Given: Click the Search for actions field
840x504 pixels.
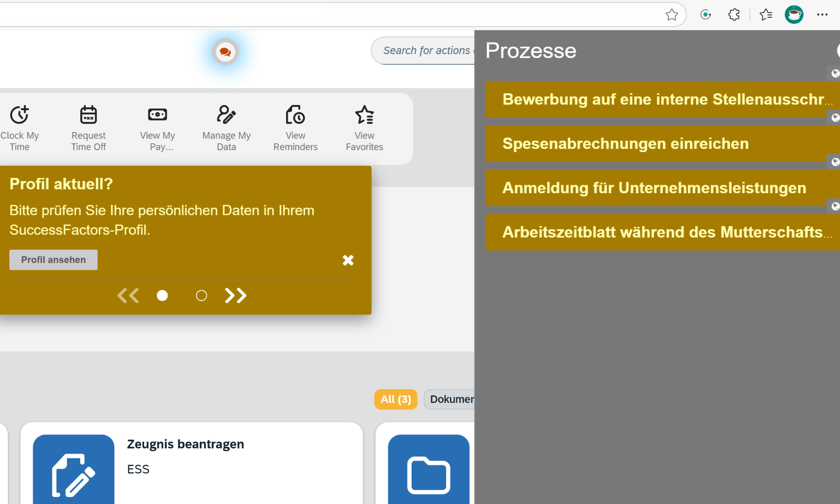Looking at the screenshot, I should coord(425,50).
